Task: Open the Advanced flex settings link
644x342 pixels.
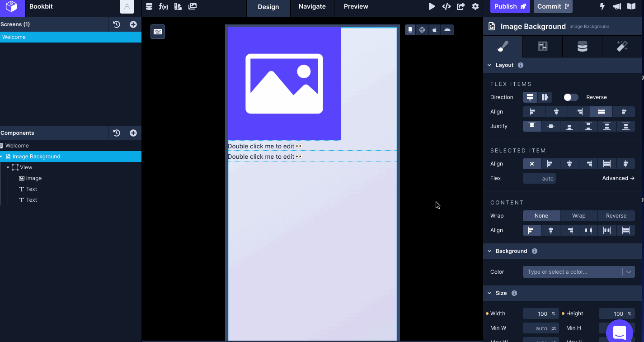Action: coord(618,178)
